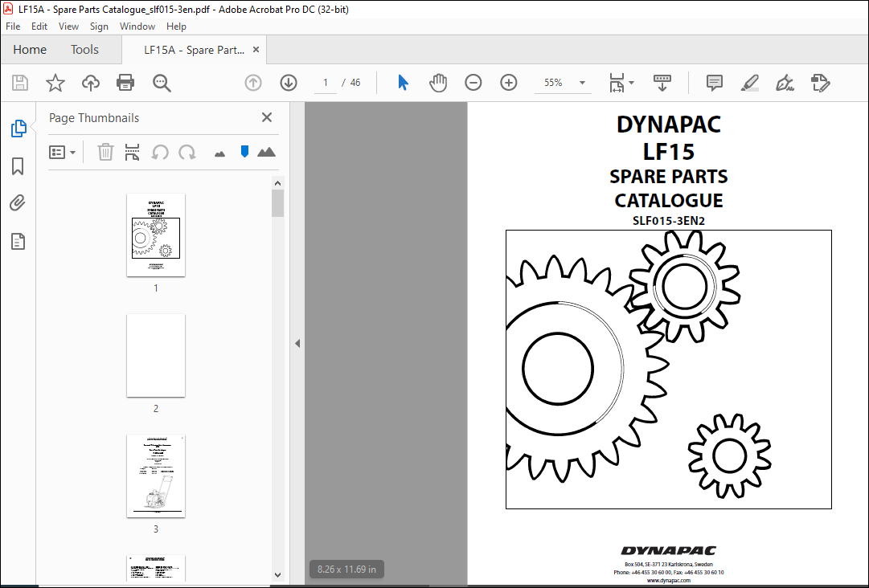Open the File menu
This screenshot has width=869, height=588.
click(x=13, y=27)
